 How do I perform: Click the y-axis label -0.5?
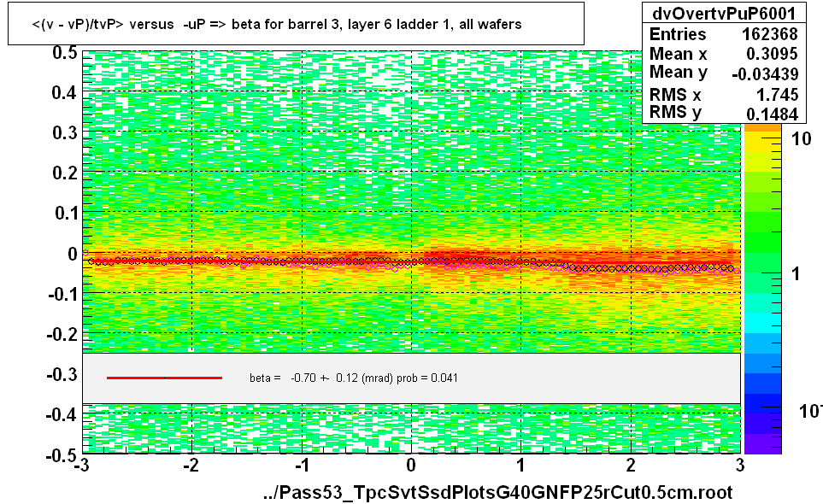pos(62,455)
